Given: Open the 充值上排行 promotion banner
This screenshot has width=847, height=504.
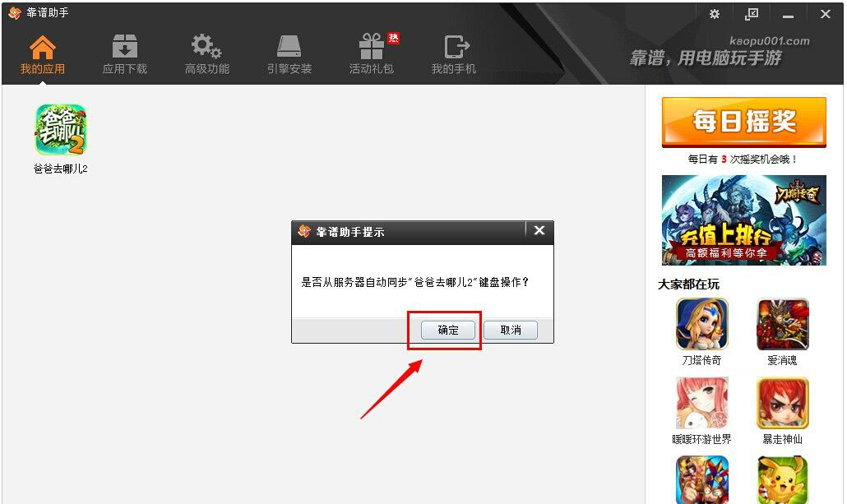Looking at the screenshot, I should pos(743,220).
